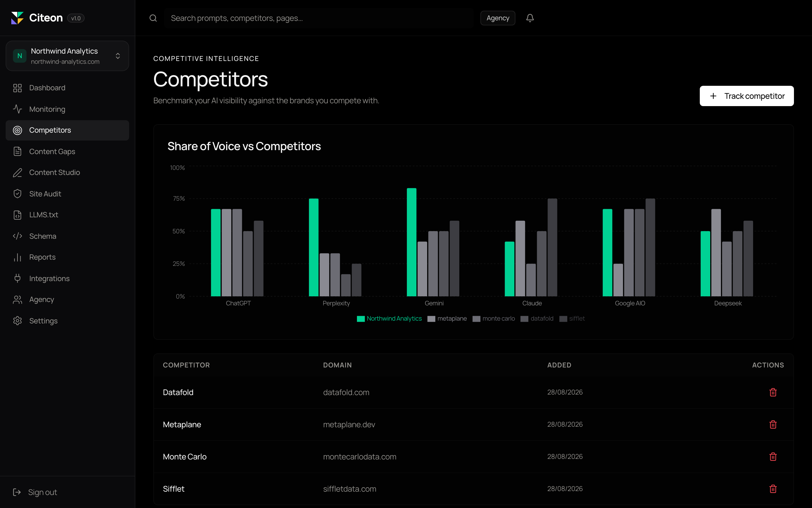
Task: Select Reports in the sidebar
Action: click(67, 257)
